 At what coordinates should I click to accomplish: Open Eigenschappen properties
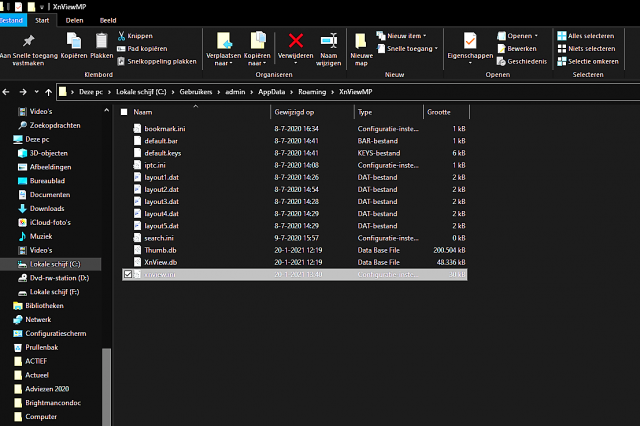coord(470,48)
